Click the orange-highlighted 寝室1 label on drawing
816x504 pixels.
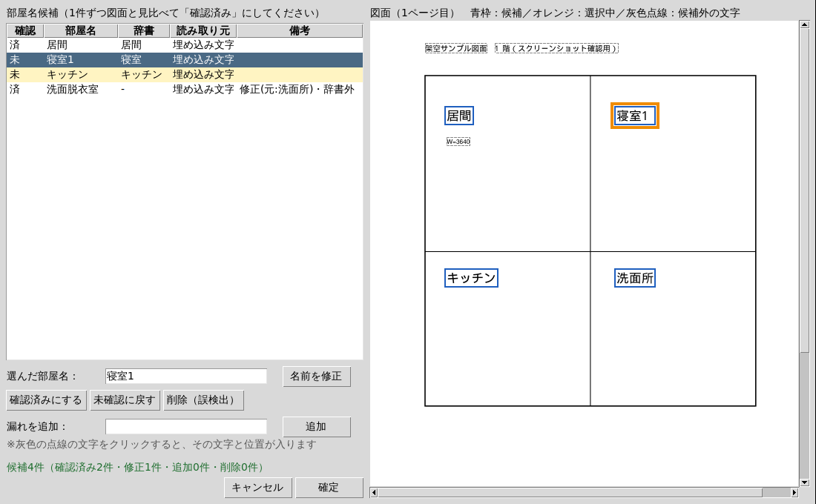pyautogui.click(x=635, y=116)
